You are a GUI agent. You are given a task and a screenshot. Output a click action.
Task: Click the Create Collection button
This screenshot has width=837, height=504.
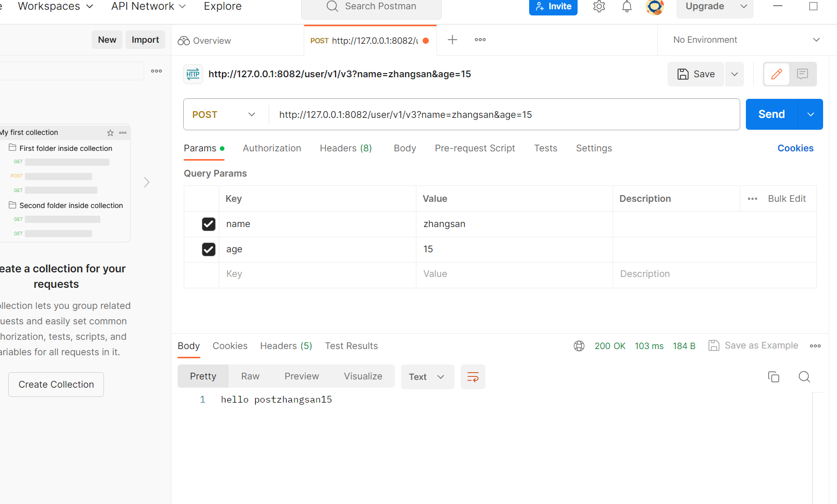[x=56, y=385]
